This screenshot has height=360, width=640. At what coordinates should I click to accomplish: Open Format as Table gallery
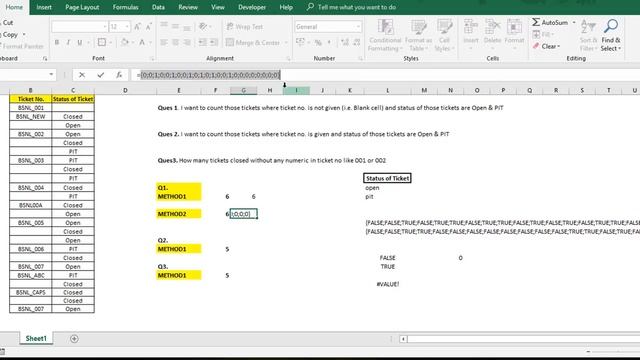point(418,36)
